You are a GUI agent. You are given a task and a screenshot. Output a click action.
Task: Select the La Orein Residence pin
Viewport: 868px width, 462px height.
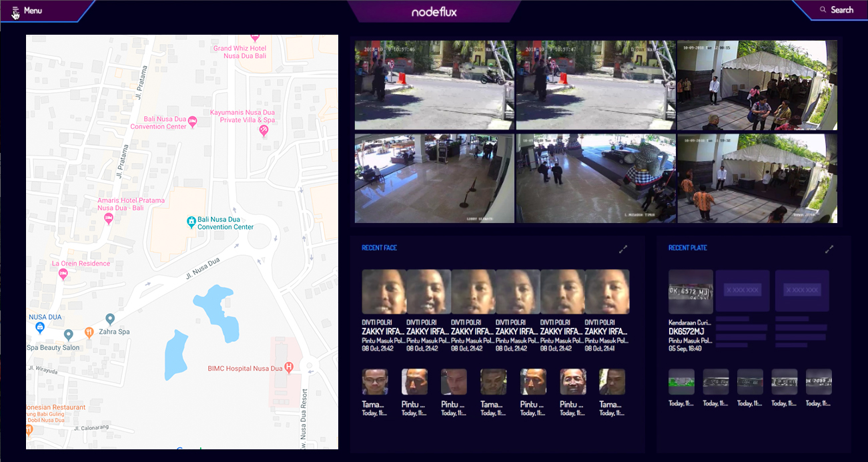tap(63, 274)
